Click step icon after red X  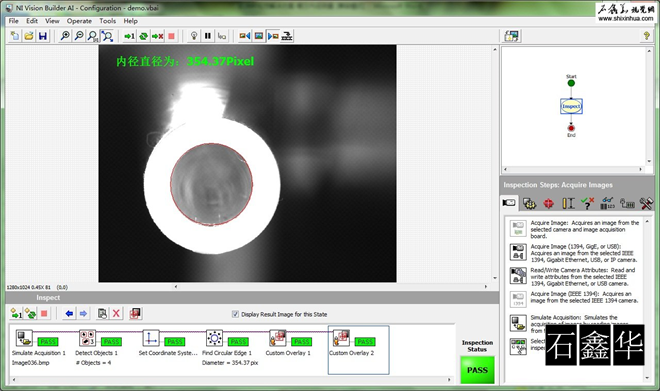(x=135, y=314)
